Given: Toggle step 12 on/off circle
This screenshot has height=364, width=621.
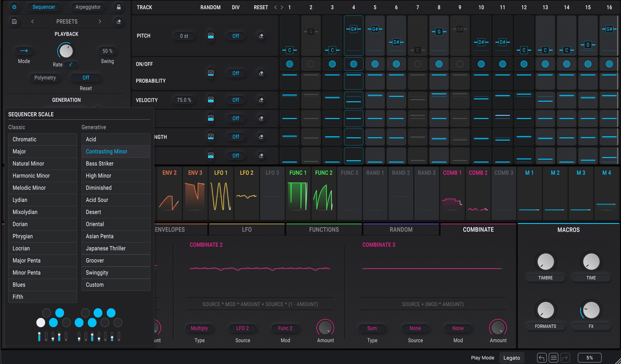Looking at the screenshot, I should [x=524, y=64].
